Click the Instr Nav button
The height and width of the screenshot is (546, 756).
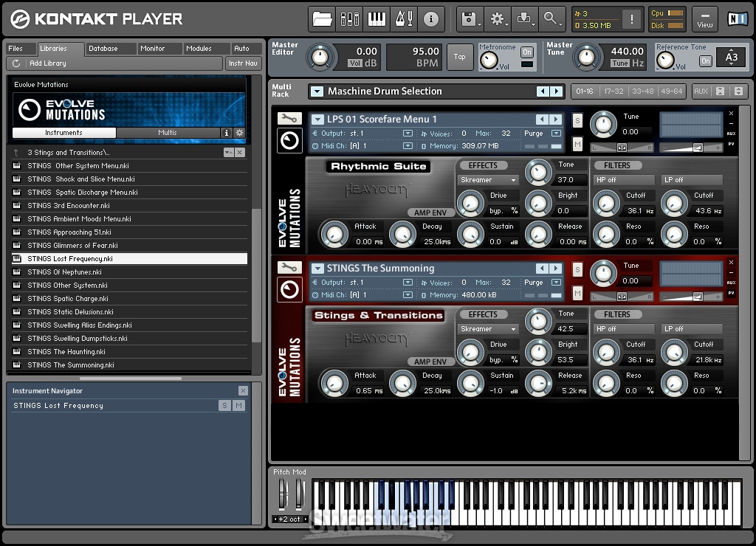point(243,63)
